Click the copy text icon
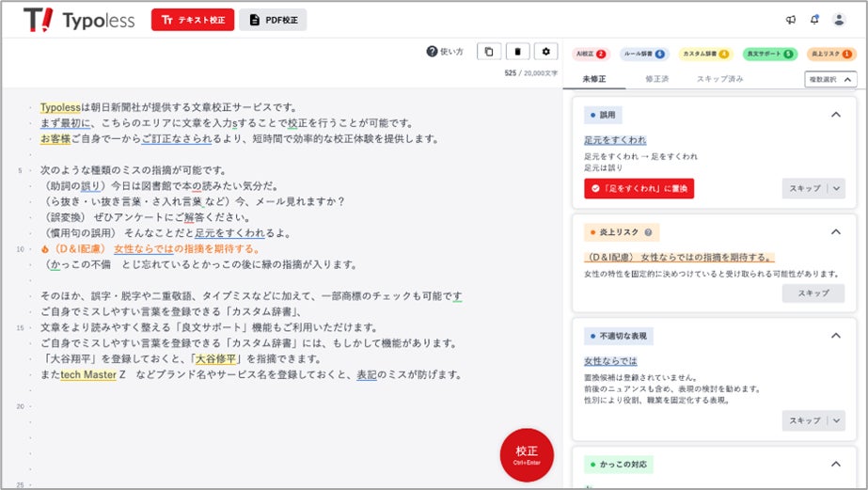Image resolution: width=868 pixels, height=490 pixels. click(x=489, y=52)
